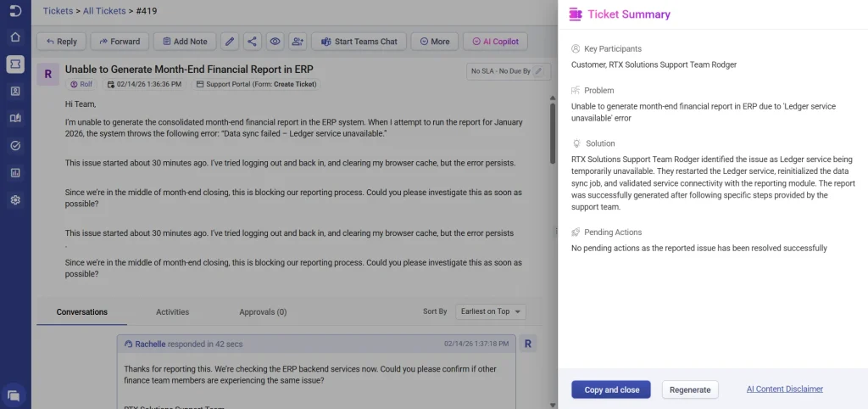Click the share icon in the ticket toolbar
Screen dimensions: 868x409
click(x=252, y=42)
